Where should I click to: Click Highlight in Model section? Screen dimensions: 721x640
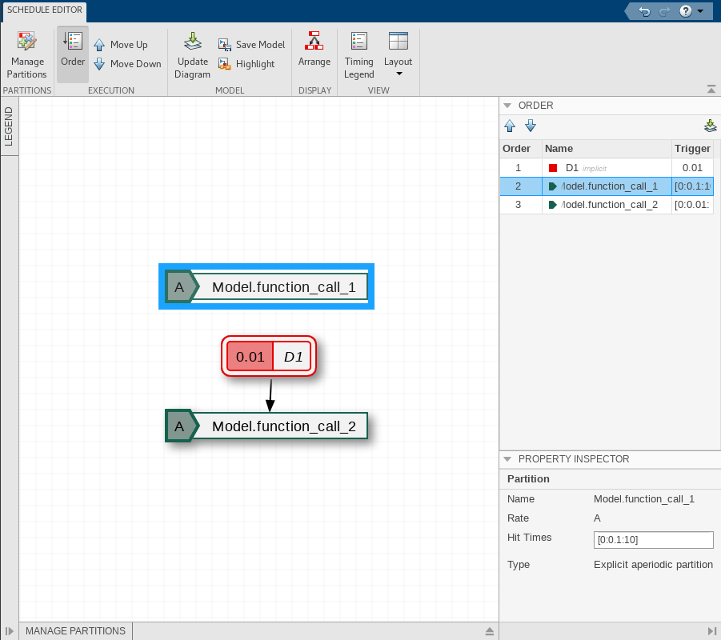click(x=246, y=64)
